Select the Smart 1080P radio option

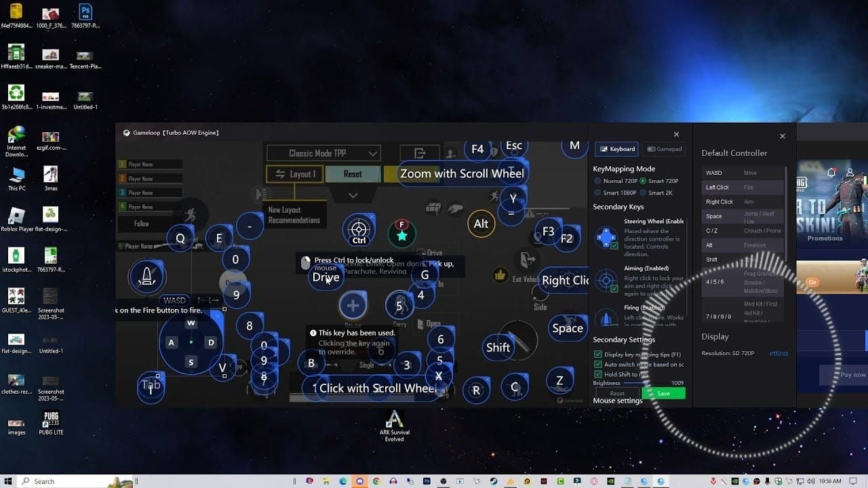597,193
